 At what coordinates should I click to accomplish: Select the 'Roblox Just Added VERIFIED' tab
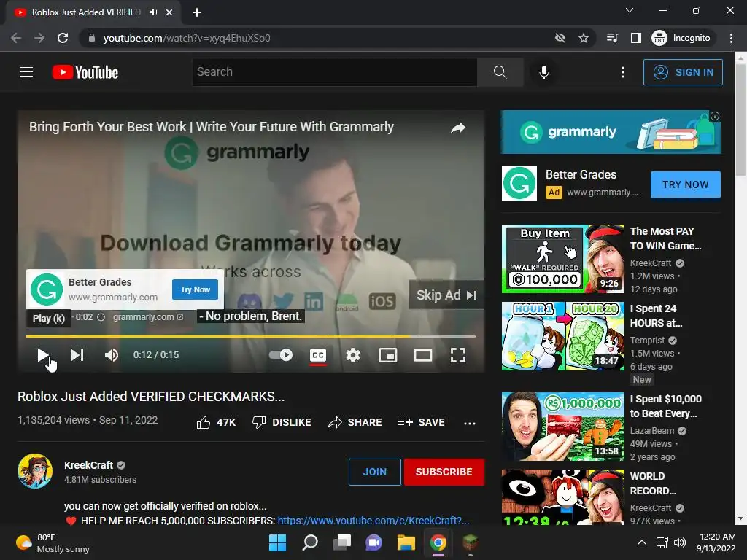click(x=86, y=12)
